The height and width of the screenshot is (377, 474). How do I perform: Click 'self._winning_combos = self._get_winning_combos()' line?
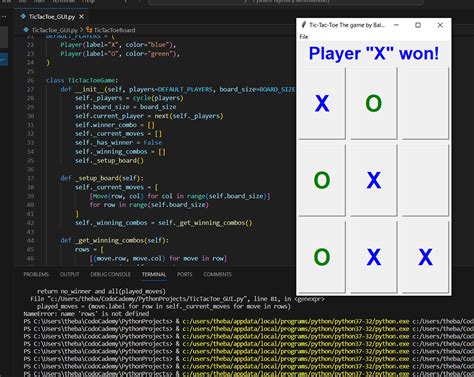[164, 223]
